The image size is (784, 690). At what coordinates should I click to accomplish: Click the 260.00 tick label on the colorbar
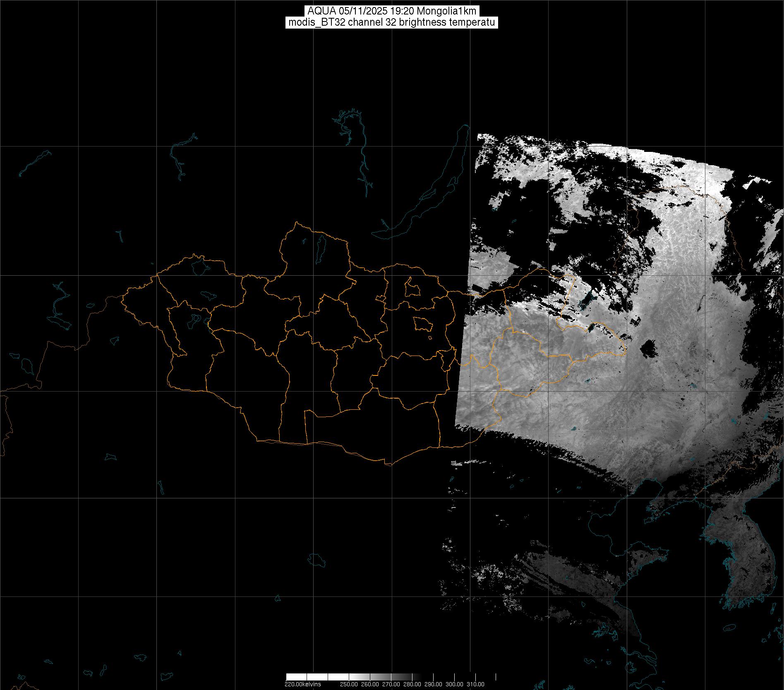370,684
